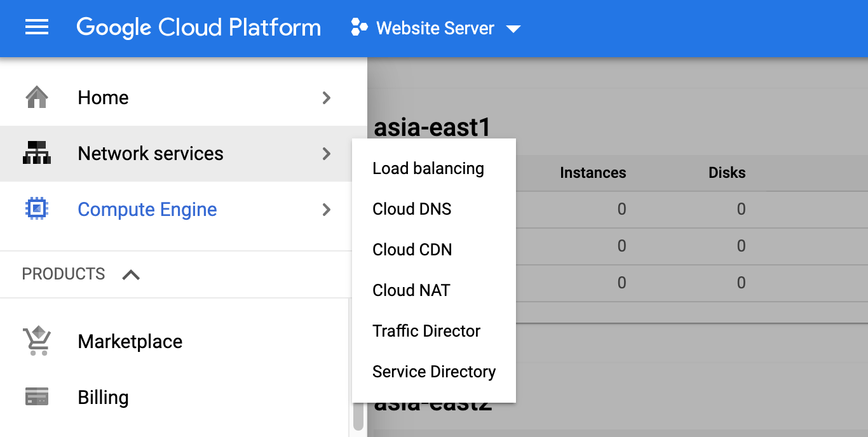Open Network services in the sidebar
The image size is (868, 437).
pyautogui.click(x=151, y=154)
